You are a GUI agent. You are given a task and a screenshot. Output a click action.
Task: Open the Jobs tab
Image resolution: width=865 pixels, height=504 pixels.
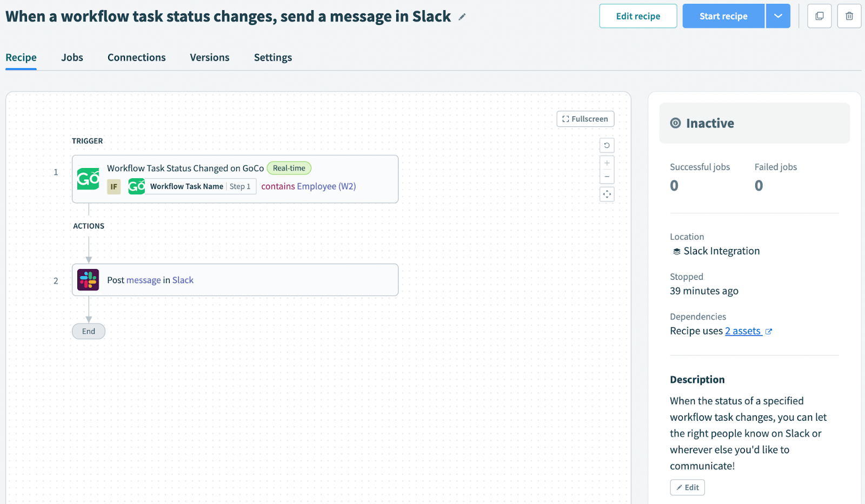(x=72, y=57)
